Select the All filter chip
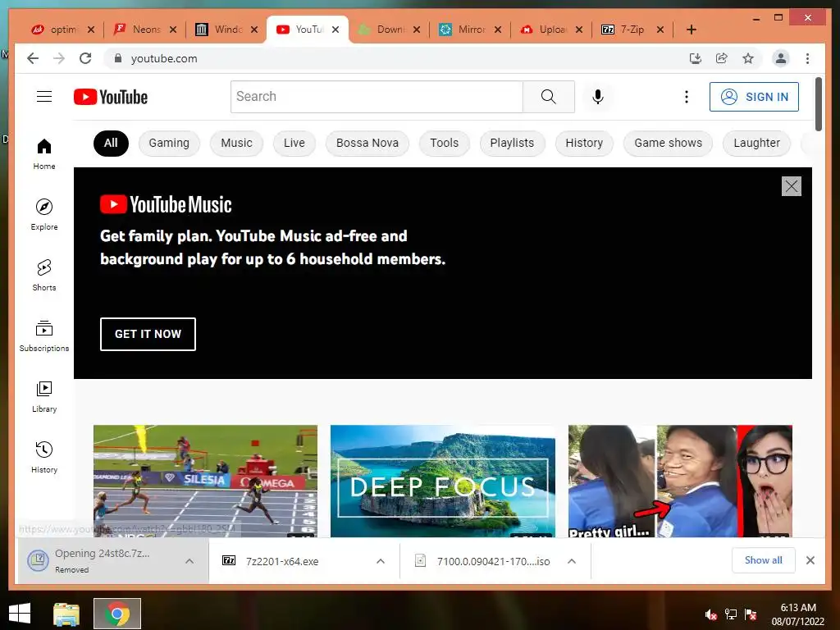 tap(111, 143)
